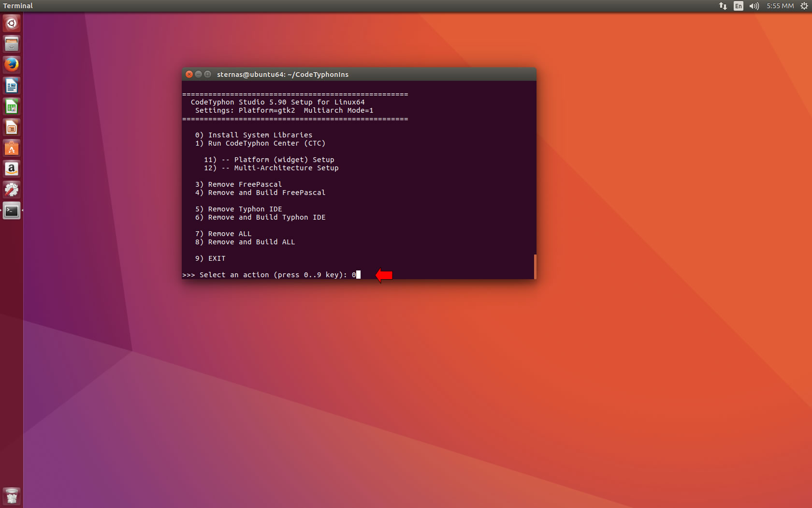812x508 pixels.
Task: Minimize the terminal window
Action: coord(198,74)
